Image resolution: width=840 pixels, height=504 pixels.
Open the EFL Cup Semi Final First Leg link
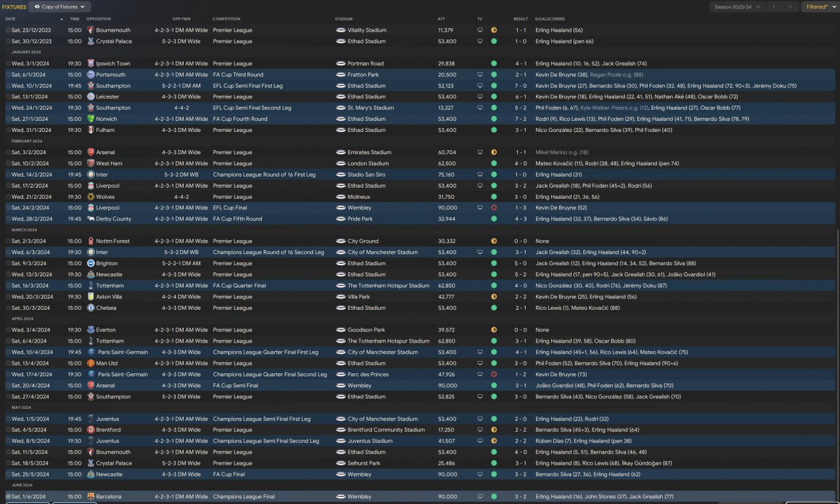(248, 86)
